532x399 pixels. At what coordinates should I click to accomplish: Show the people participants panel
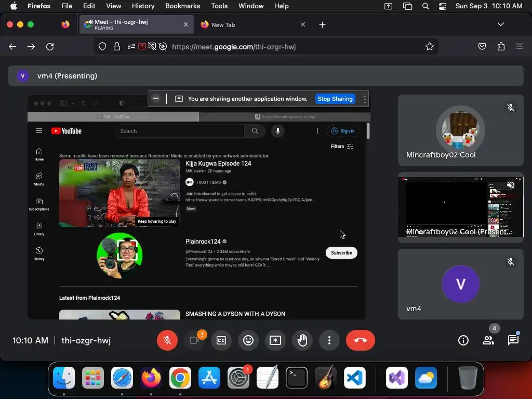click(488, 340)
